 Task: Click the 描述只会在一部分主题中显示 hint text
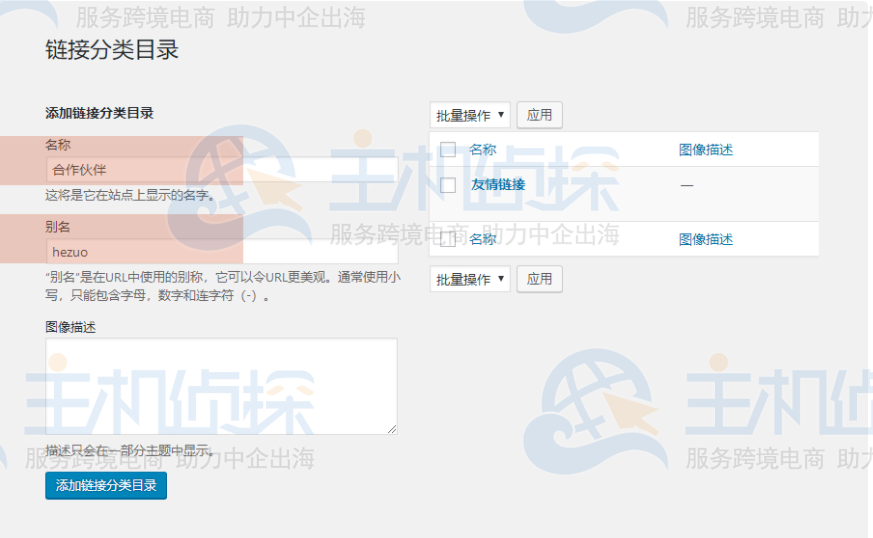[x=129, y=451]
